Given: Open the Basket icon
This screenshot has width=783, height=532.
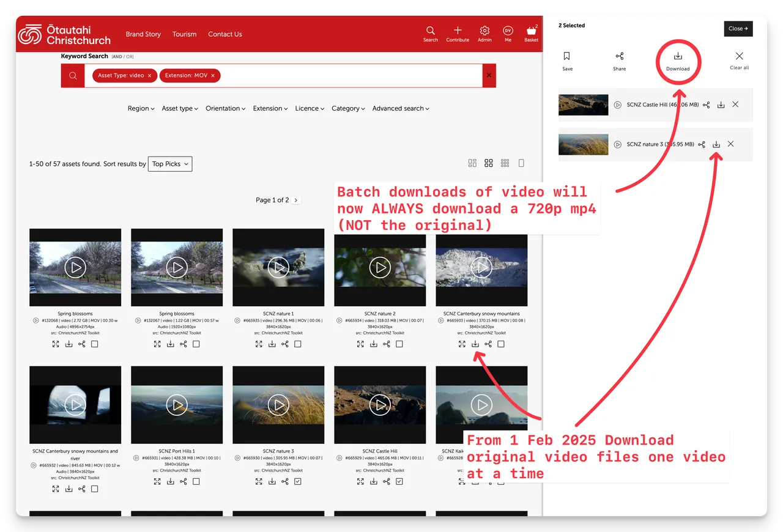Looking at the screenshot, I should [531, 31].
